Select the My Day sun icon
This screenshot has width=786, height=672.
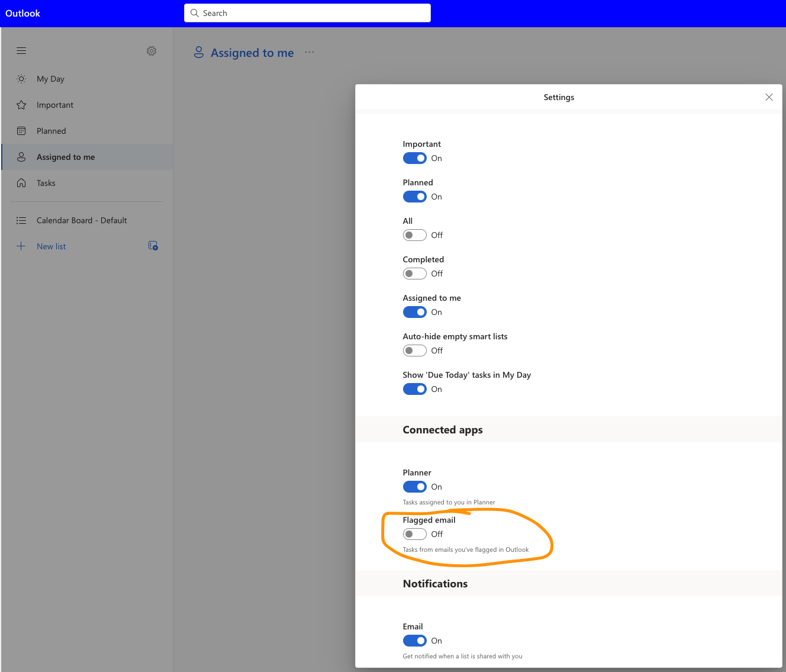(21, 78)
